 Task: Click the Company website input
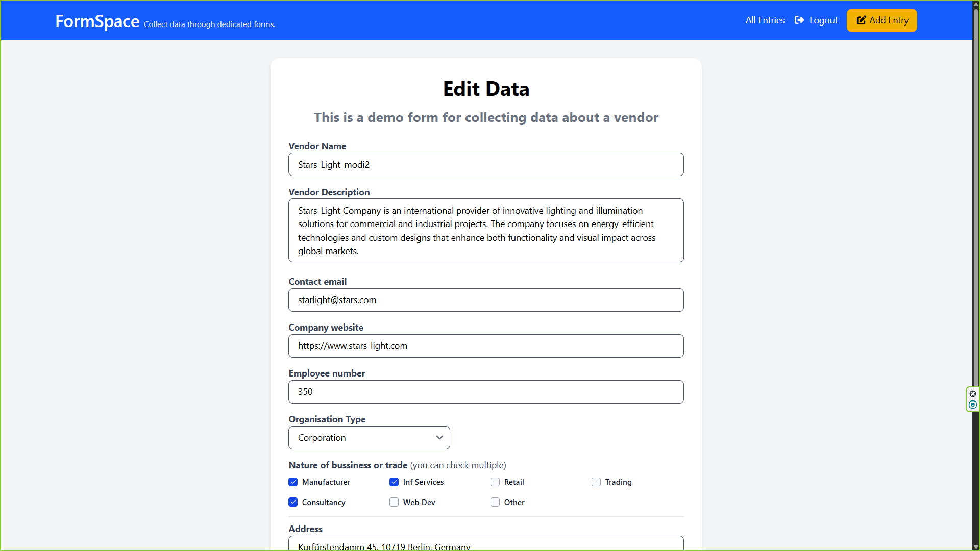485,346
